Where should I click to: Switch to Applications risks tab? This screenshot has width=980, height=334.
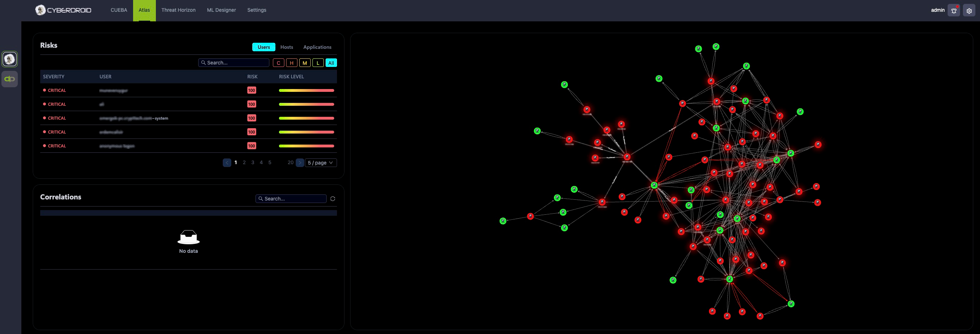[317, 47]
